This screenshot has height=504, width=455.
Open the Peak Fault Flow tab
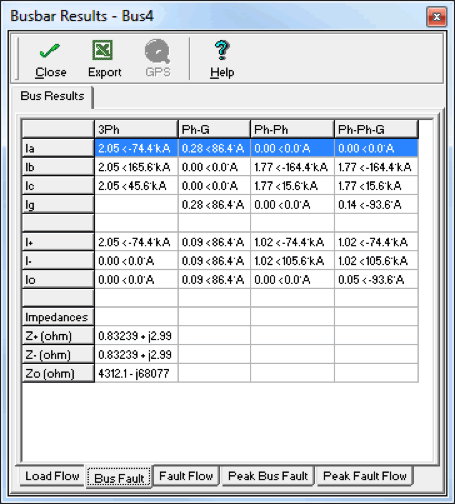click(x=365, y=476)
